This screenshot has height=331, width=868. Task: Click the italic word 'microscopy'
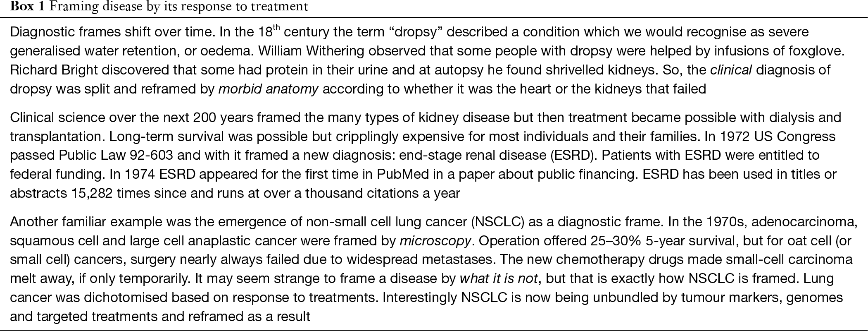tap(435, 241)
